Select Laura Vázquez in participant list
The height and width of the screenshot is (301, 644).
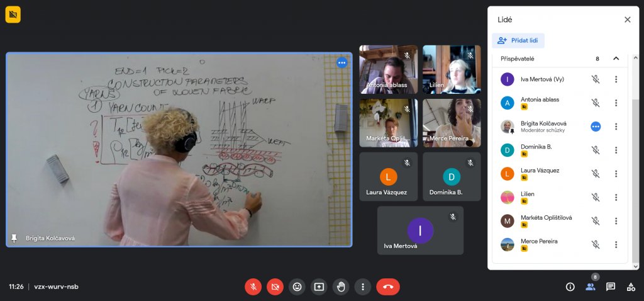(x=540, y=173)
